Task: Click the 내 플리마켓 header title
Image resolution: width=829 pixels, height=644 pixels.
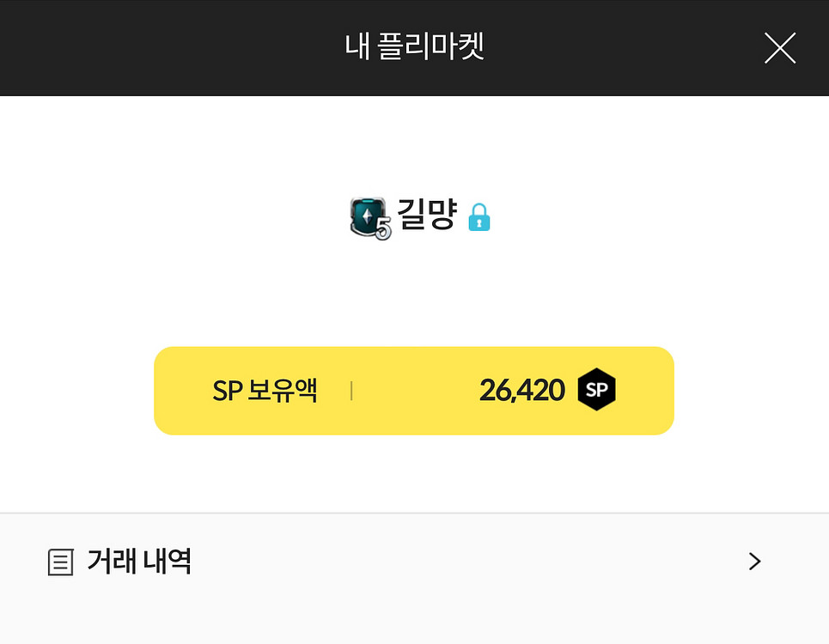Action: (415, 47)
